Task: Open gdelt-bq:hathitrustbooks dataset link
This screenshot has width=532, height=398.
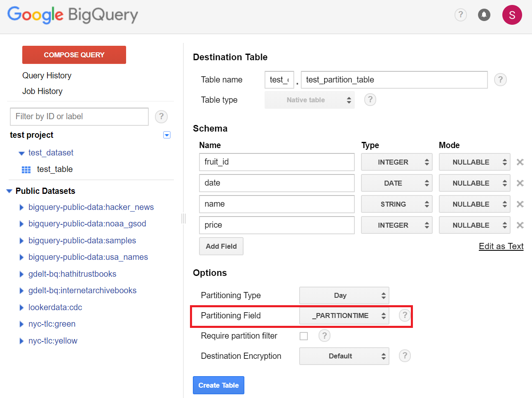Action: [x=72, y=274]
